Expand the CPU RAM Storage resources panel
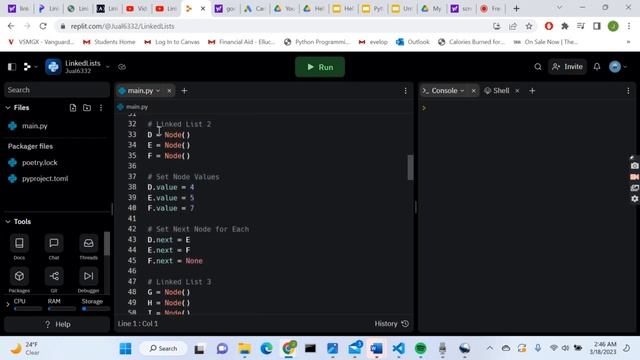The width and height of the screenshot is (640, 360). [x=8, y=304]
